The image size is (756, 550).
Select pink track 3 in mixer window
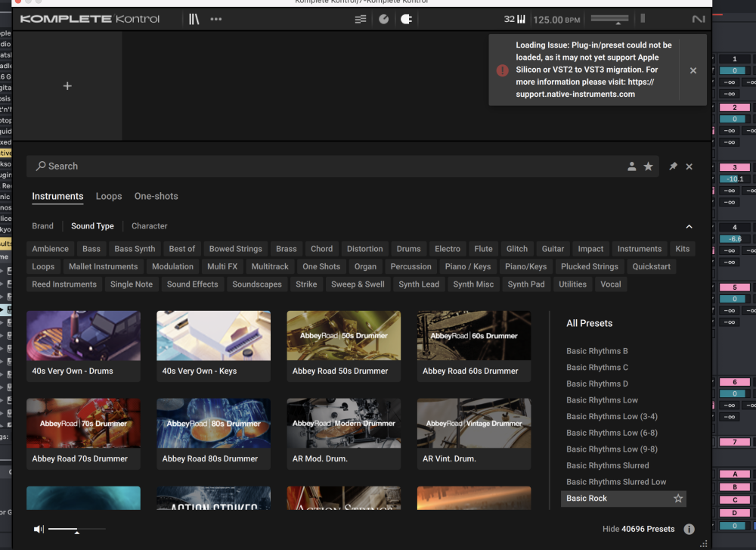pos(735,167)
